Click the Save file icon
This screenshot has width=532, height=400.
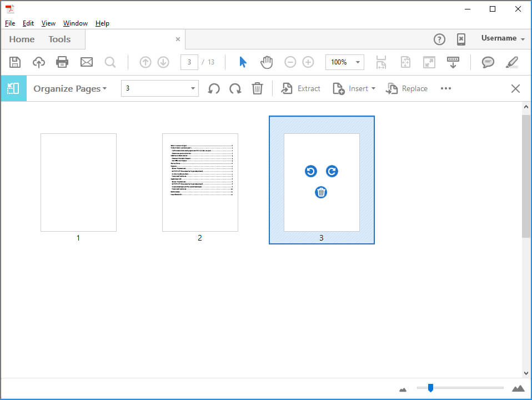15,62
